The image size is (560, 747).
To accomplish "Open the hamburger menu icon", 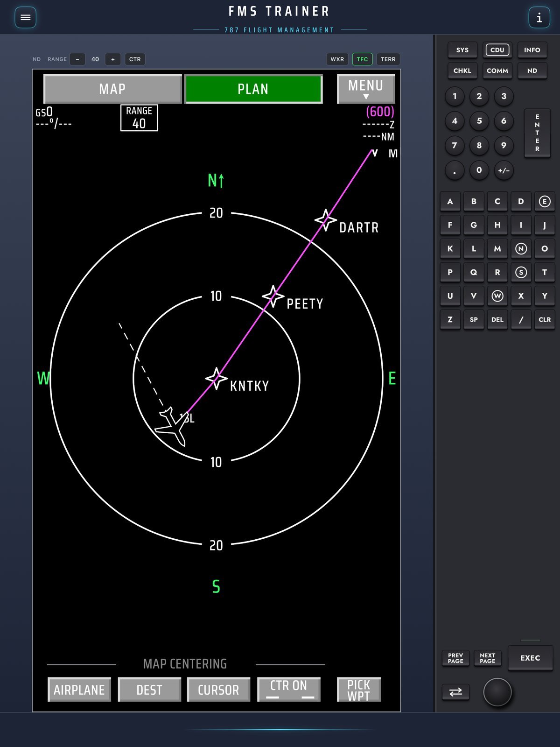I will click(26, 17).
